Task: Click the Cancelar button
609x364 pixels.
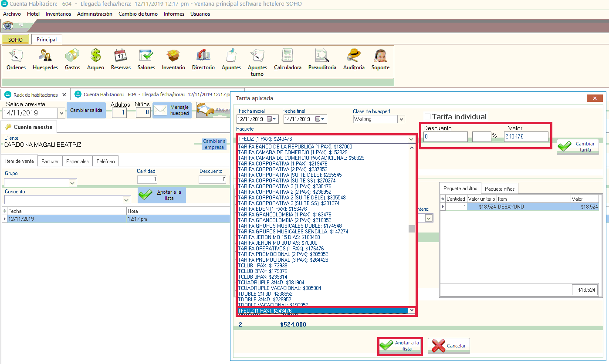Action: point(449,346)
